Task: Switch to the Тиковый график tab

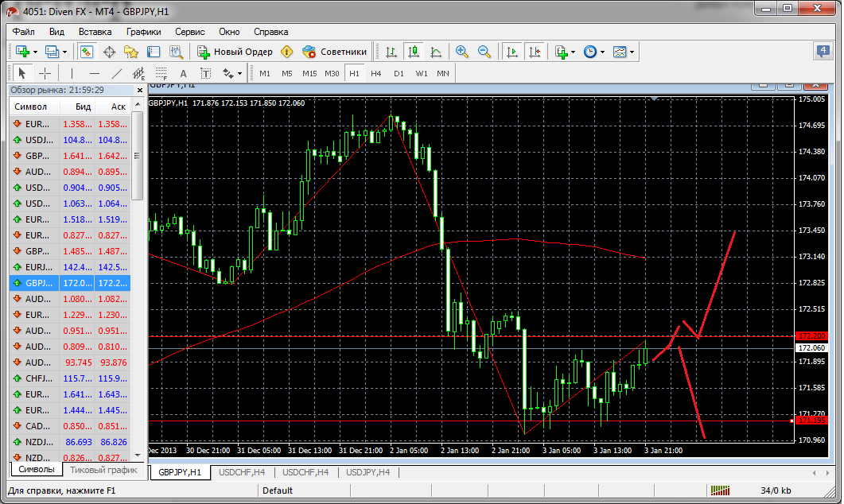Action: point(104,470)
